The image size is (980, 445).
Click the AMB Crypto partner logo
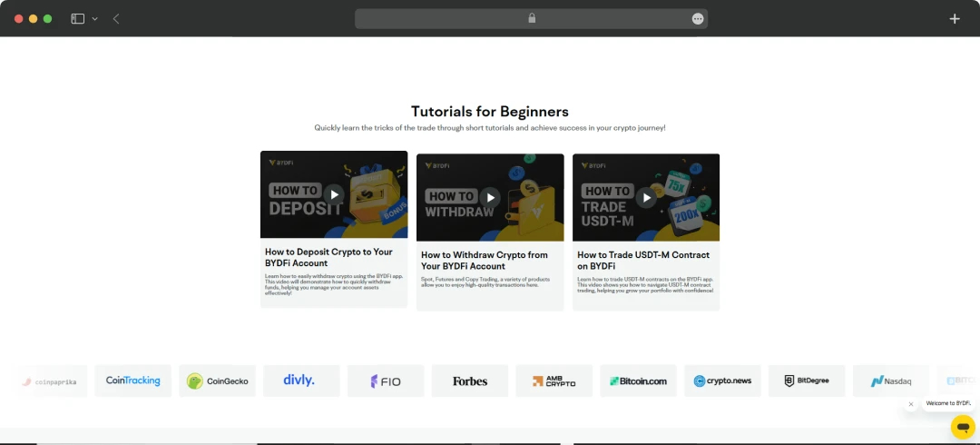pyautogui.click(x=554, y=381)
